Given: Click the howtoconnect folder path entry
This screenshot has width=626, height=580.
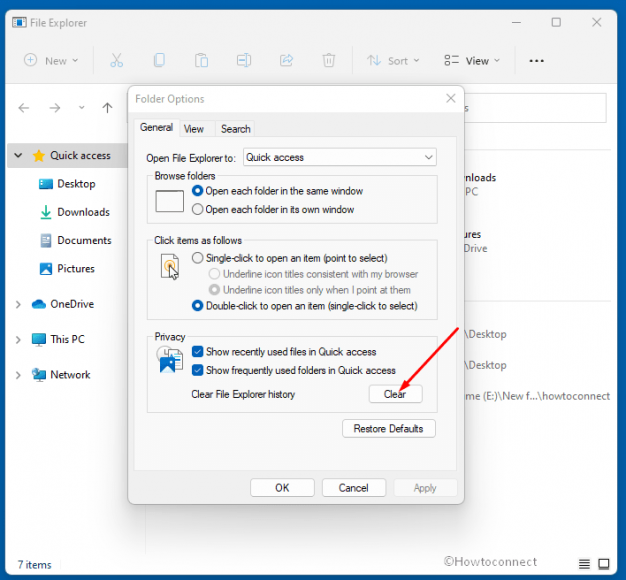Looking at the screenshot, I should [537, 396].
